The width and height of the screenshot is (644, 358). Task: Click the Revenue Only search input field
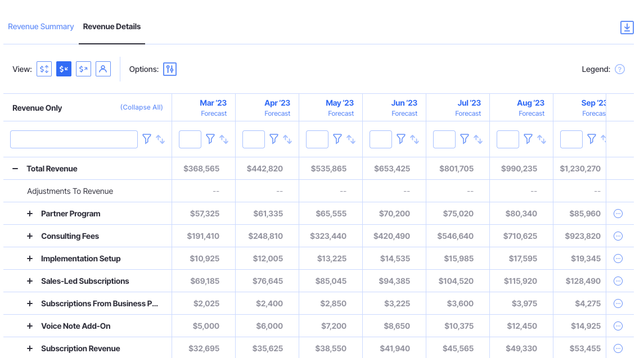coord(73,139)
